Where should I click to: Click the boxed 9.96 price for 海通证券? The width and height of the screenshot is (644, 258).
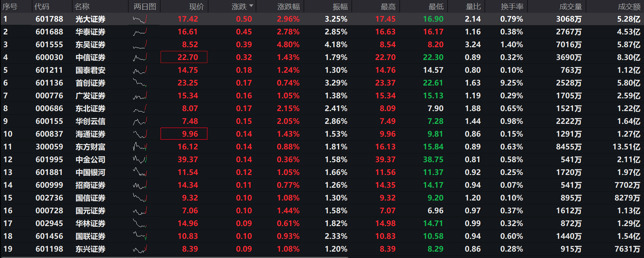click(184, 134)
